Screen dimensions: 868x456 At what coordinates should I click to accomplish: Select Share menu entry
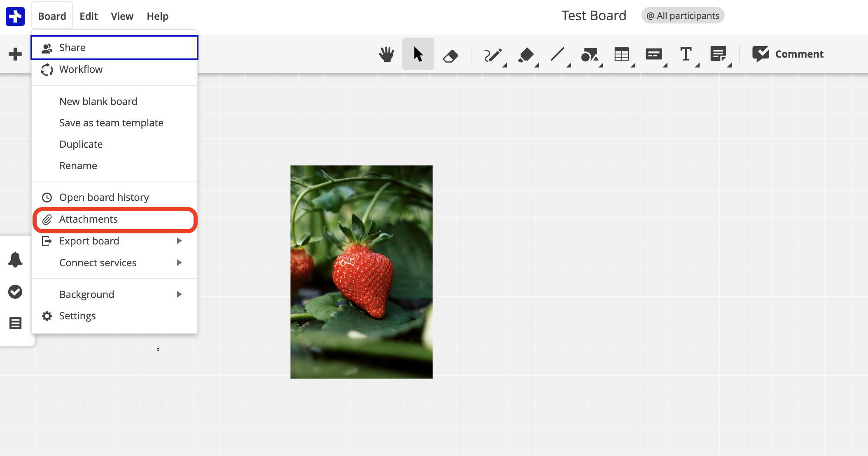pyautogui.click(x=114, y=48)
